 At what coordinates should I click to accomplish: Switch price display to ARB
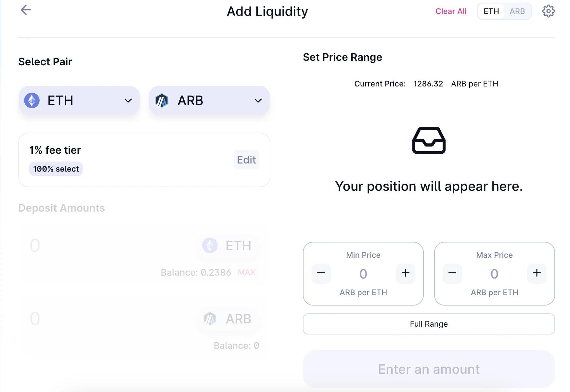(x=517, y=11)
